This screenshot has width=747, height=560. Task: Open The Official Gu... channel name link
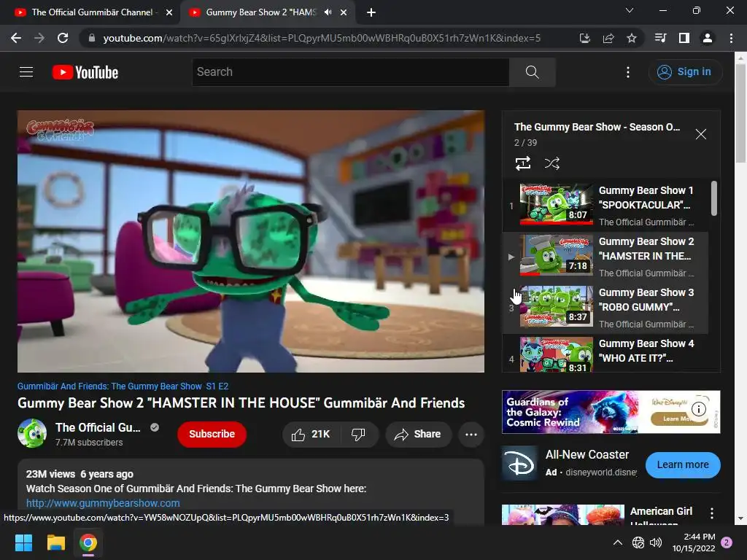tap(98, 427)
